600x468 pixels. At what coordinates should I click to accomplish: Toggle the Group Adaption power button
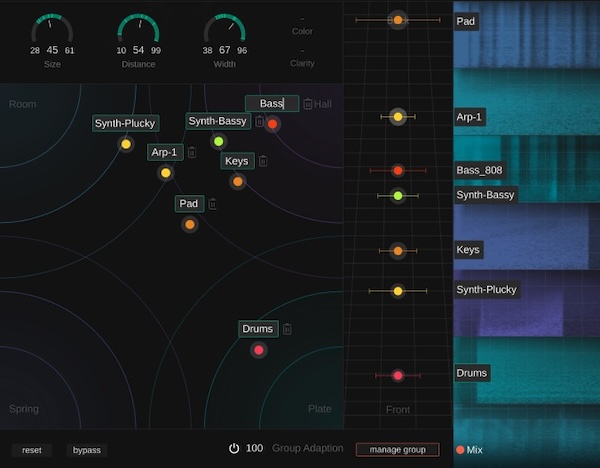(x=234, y=448)
